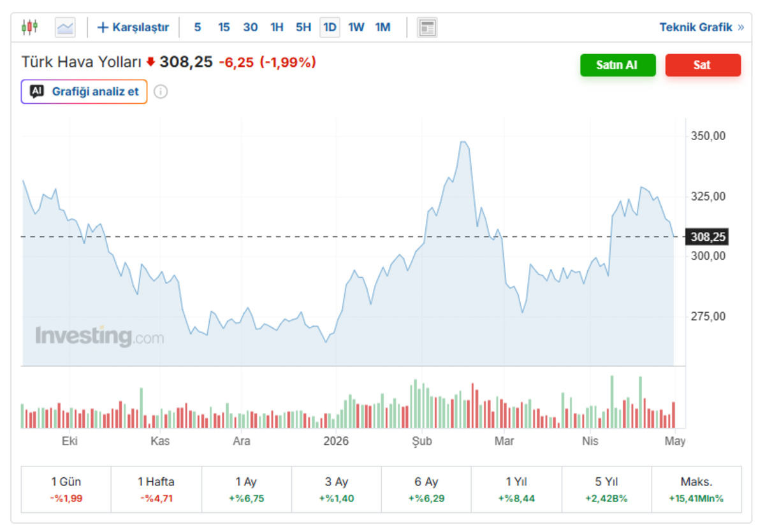Set the 1H interval

pos(277,27)
